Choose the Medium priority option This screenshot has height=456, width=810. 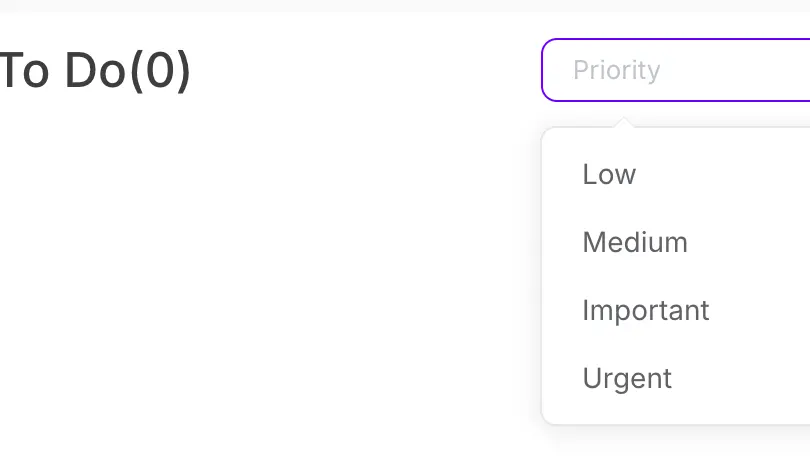(x=635, y=242)
